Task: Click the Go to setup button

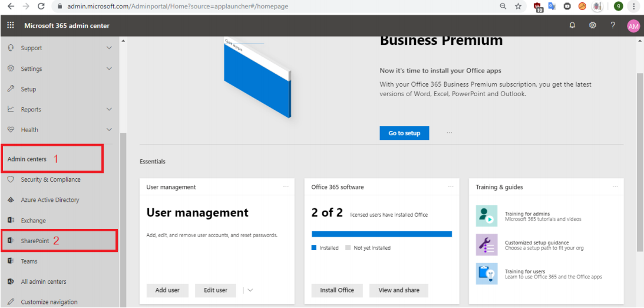Action: click(x=404, y=133)
